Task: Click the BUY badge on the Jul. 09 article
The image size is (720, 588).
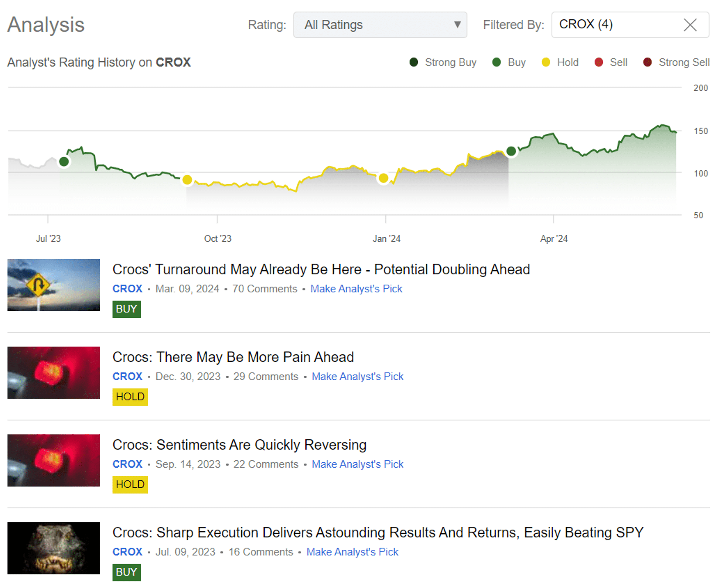Action: click(126, 572)
